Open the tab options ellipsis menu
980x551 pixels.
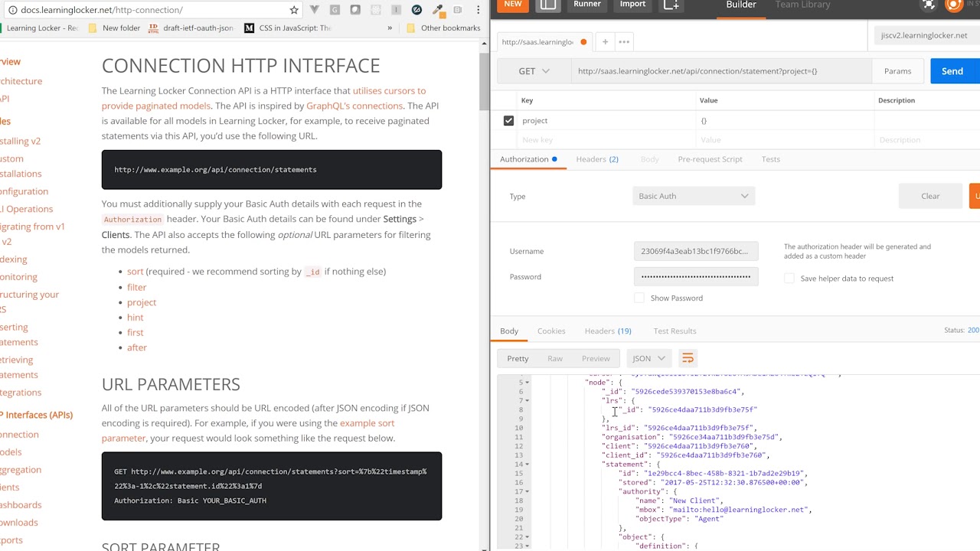624,42
